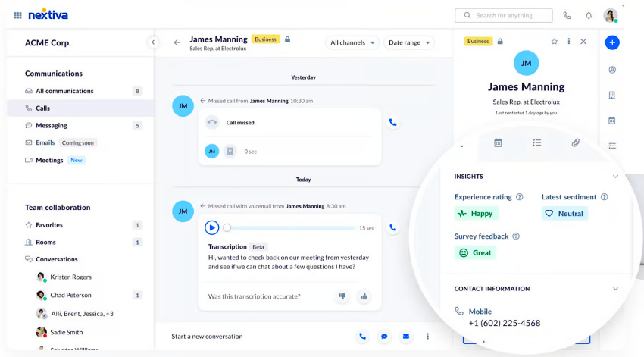Go back with the arrow beside James Manning
Viewport: 644px width, 357px height.
(x=177, y=42)
